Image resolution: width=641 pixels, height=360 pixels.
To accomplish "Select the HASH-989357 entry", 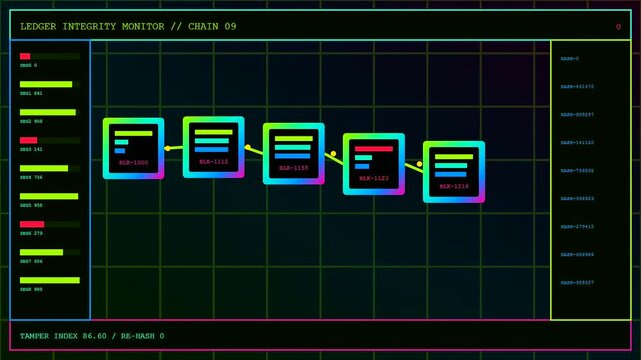I will click(x=577, y=282).
